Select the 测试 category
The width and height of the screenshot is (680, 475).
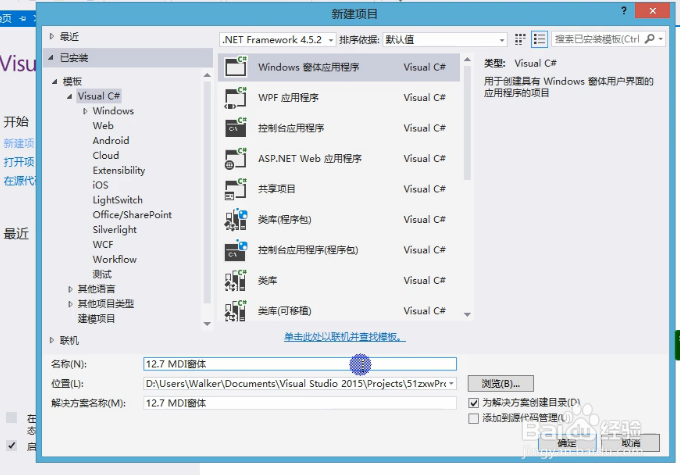102,274
